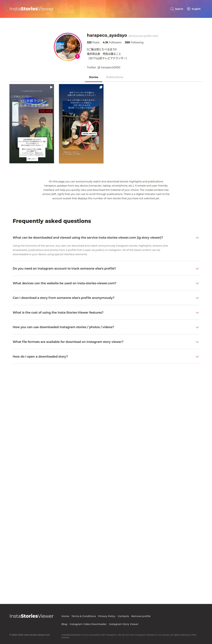Click the profile avatar with story ring
The image size is (212, 644).
[68, 47]
